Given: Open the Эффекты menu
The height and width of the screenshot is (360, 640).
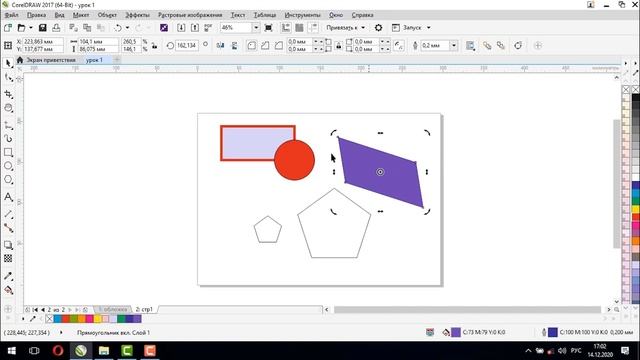Looking at the screenshot, I should [x=137, y=15].
